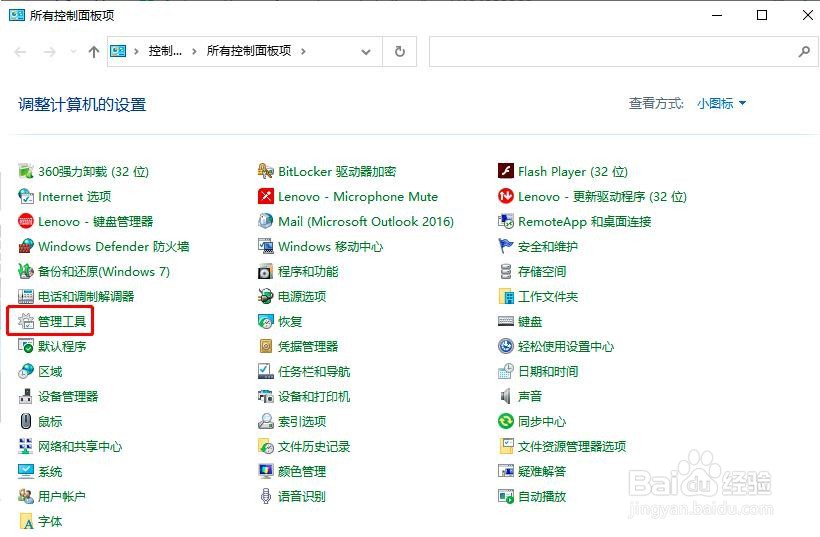Open 网络和共享中心 icon
The width and height of the screenshot is (820, 537).
tap(26, 446)
